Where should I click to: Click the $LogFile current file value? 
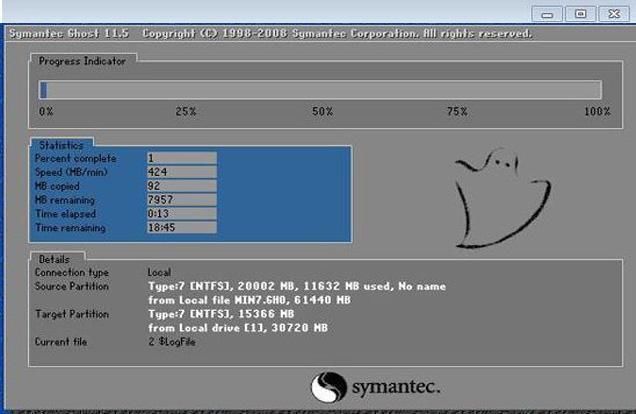coord(172,342)
